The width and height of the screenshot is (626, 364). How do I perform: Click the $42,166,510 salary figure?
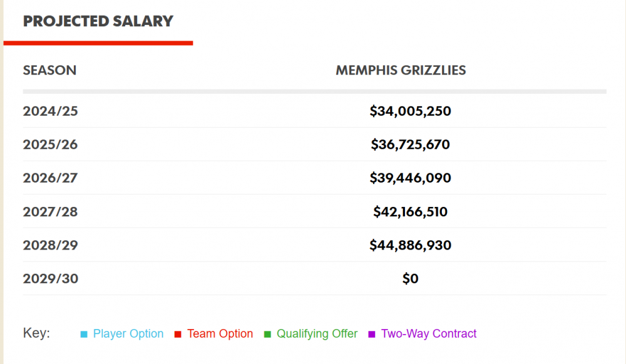(410, 211)
